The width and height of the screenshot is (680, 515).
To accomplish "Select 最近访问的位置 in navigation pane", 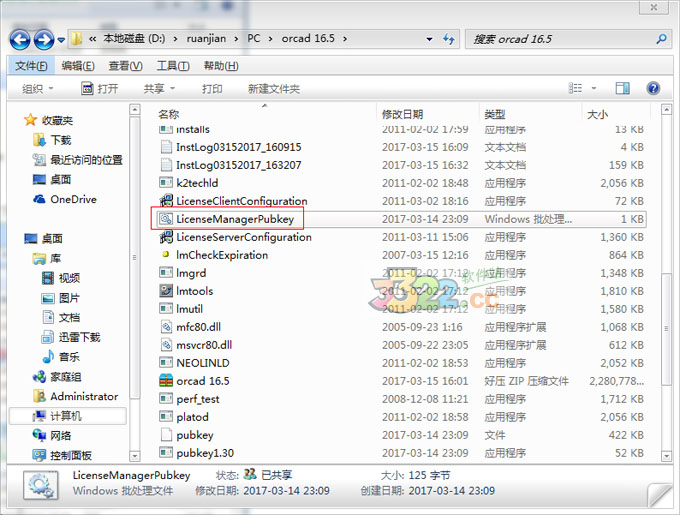I will pyautogui.click(x=86, y=160).
